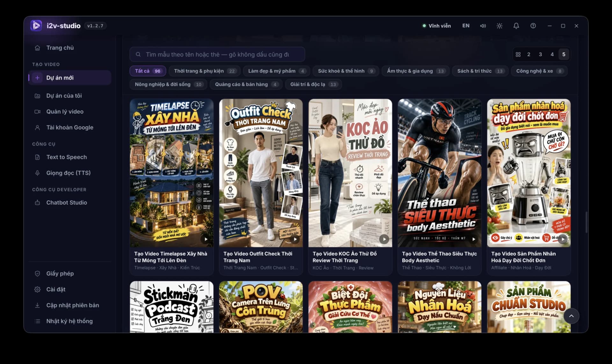The image size is (612, 364).
Task: Filter by Sách & tri thức
Action: click(x=480, y=71)
